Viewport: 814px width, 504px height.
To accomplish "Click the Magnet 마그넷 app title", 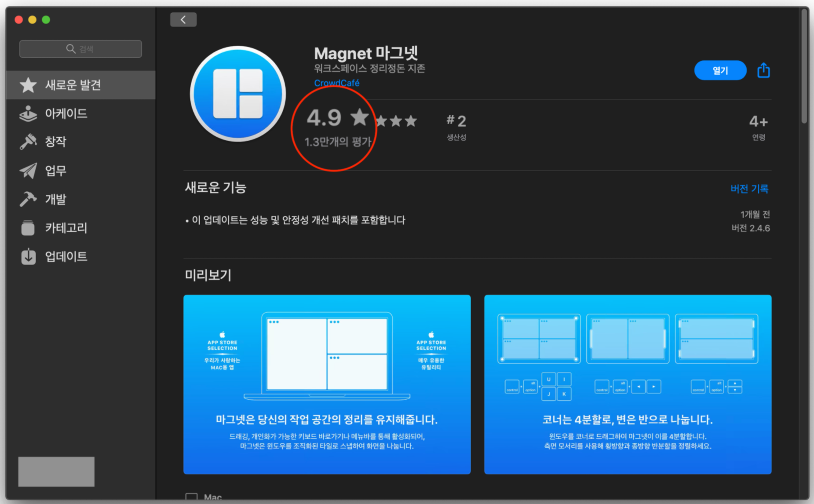I will [x=366, y=53].
